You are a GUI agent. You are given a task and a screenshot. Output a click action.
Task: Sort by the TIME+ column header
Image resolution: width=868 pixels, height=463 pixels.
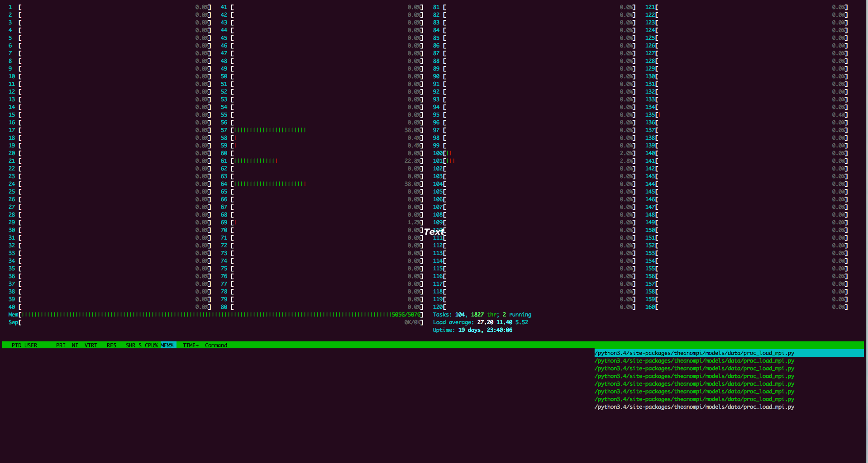(191, 345)
